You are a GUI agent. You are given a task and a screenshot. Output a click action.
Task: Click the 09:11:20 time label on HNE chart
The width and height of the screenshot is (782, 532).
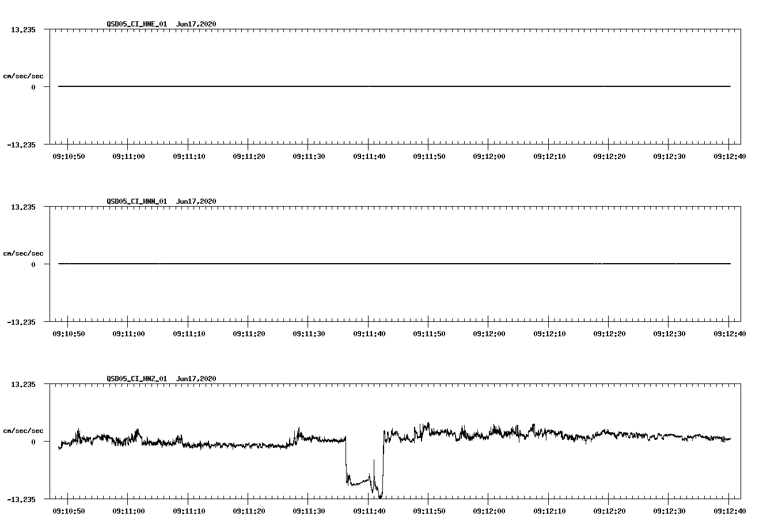[x=249, y=156]
